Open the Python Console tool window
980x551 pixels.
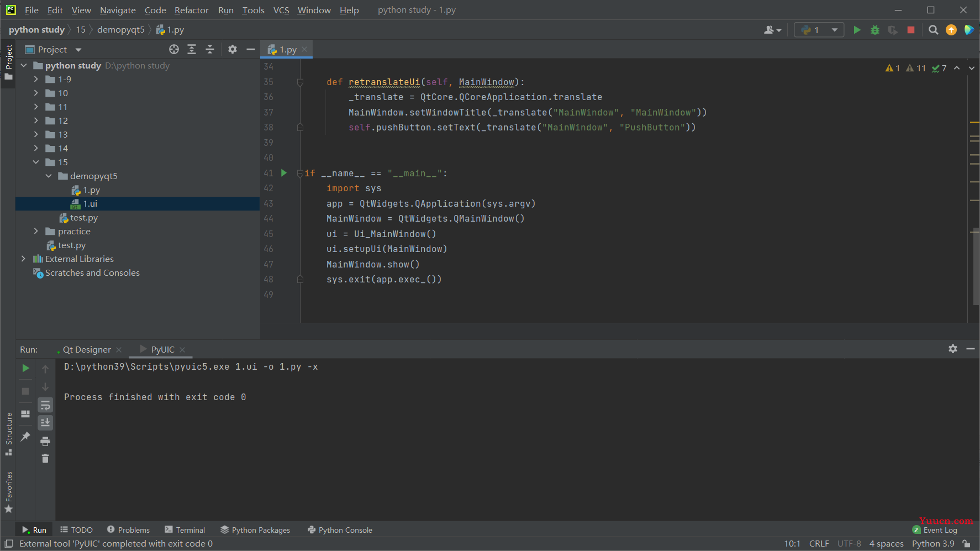340,530
